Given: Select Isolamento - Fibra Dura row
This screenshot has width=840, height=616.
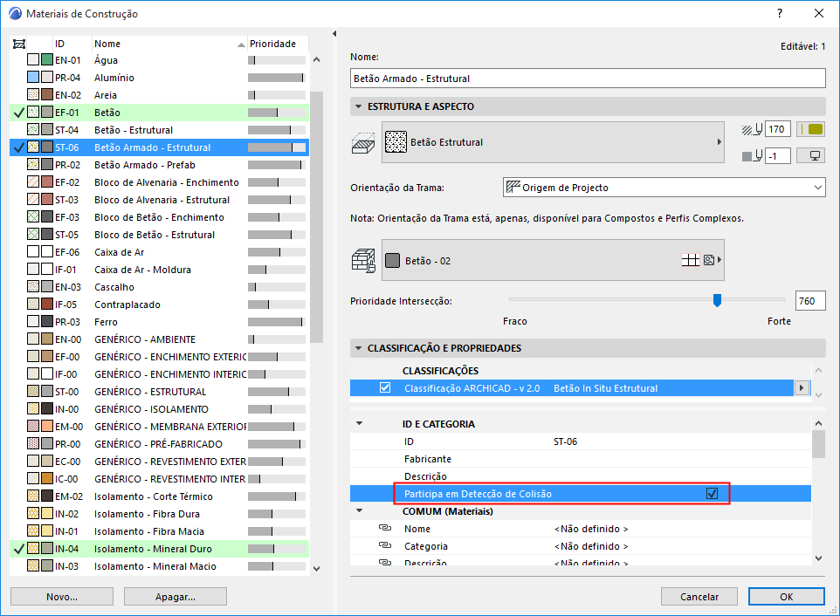Looking at the screenshot, I should [x=159, y=514].
